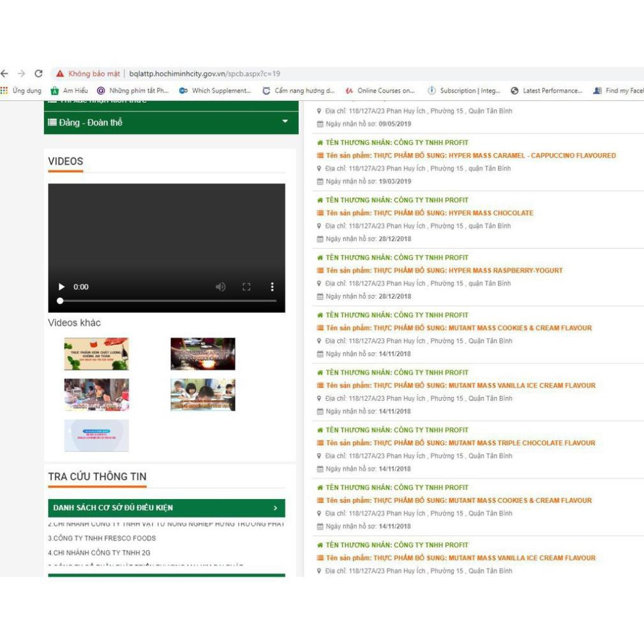Screen dimensions: 644x644
Task: Reload the page with refresh icon
Action: click(x=38, y=73)
